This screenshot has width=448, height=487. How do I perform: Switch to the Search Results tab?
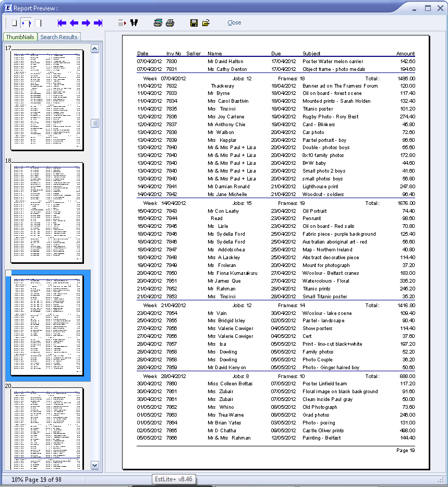(x=59, y=37)
